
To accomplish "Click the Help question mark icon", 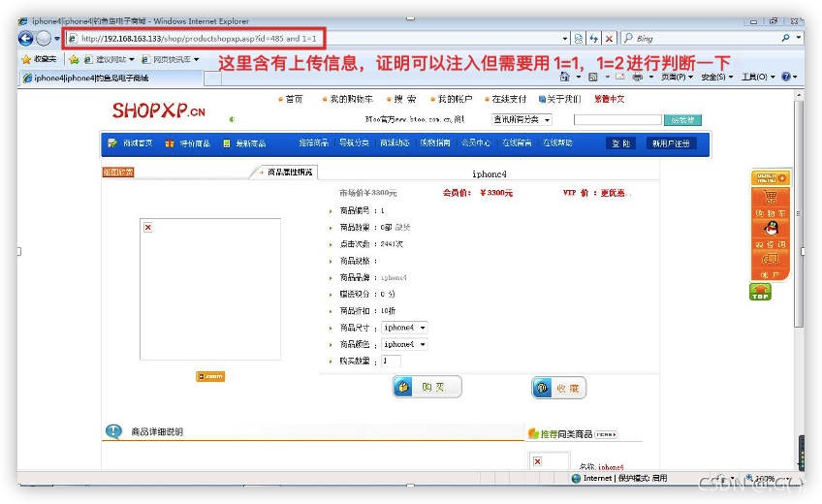I will click(785, 77).
